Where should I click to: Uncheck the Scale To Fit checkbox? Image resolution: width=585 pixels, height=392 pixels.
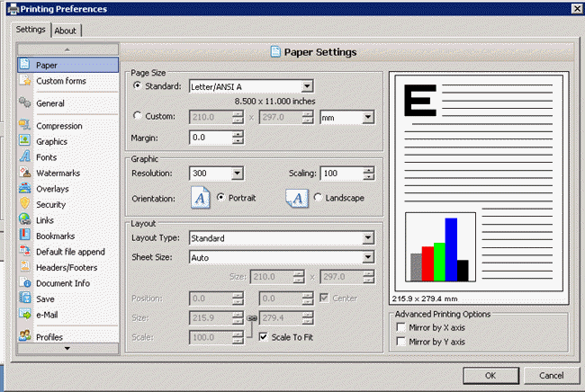tap(264, 337)
